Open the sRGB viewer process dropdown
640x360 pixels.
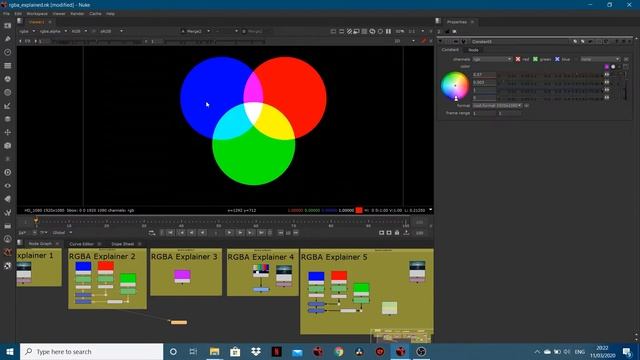pos(111,31)
